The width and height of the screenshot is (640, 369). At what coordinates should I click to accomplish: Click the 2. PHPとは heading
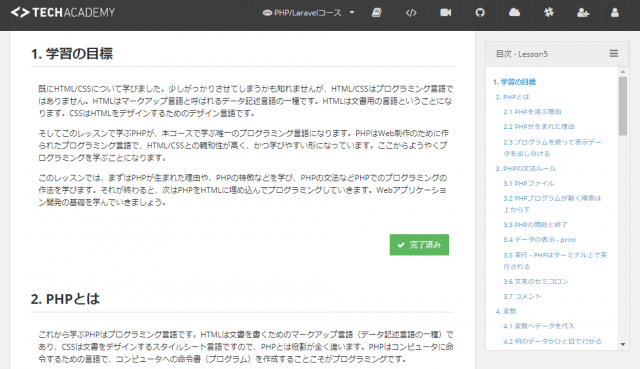65,299
